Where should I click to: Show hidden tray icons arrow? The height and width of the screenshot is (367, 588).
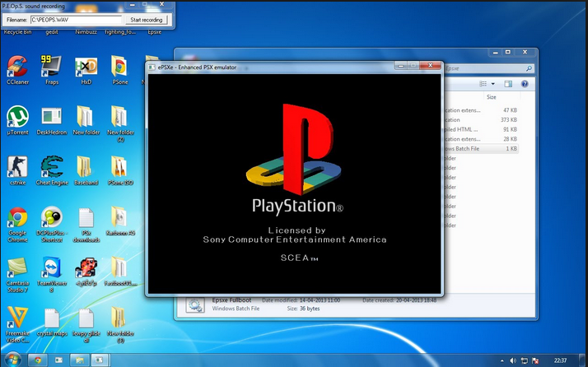pyautogui.click(x=502, y=360)
